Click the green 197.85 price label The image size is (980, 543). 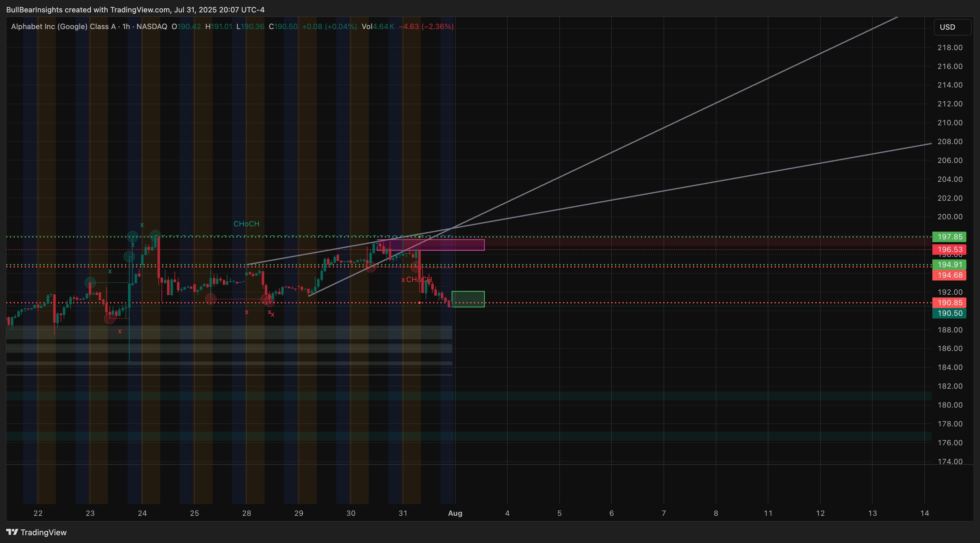point(949,237)
